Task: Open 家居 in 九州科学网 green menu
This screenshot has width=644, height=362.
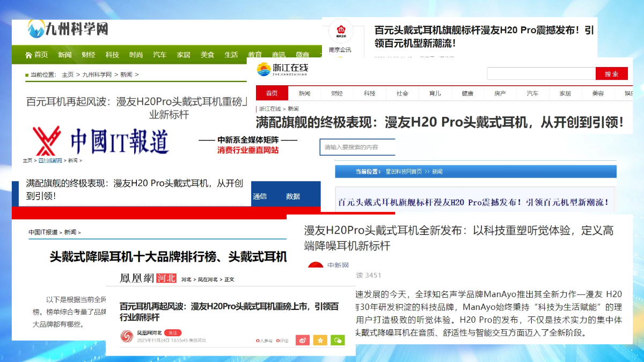Action: pyautogui.click(x=184, y=55)
